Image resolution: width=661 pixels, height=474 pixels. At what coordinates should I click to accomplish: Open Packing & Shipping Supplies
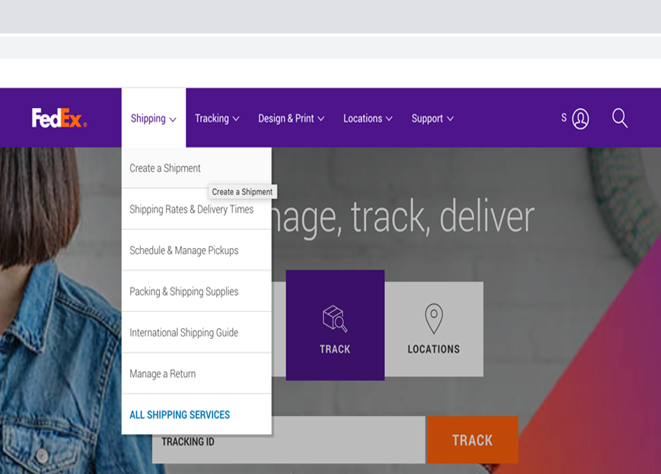(x=196, y=291)
